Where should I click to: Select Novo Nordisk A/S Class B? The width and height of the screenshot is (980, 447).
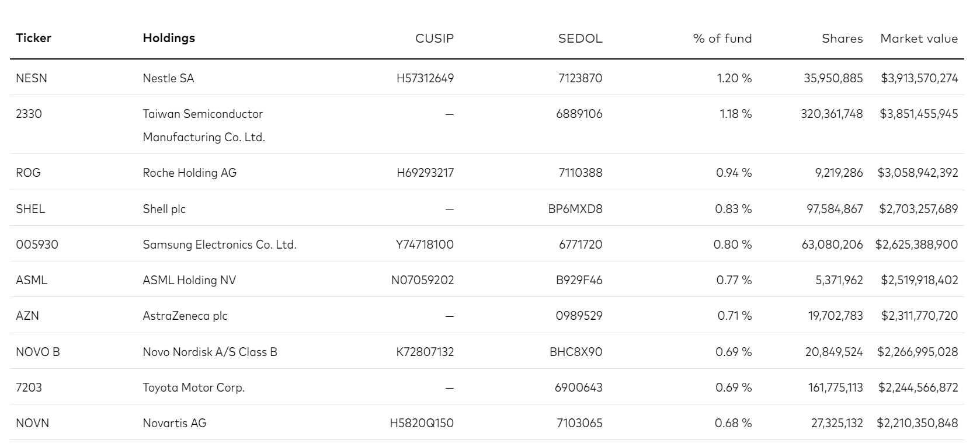pyautogui.click(x=210, y=352)
